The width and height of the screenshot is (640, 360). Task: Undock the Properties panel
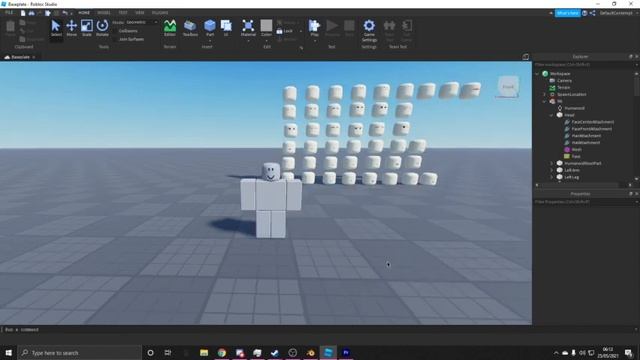[631, 194]
